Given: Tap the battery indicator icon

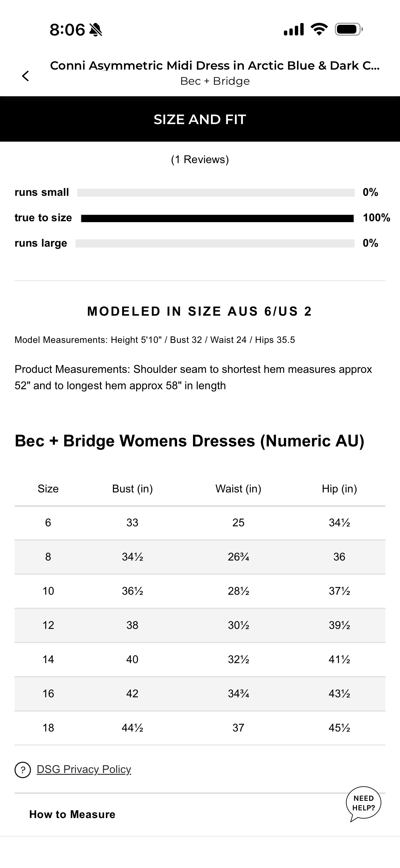Looking at the screenshot, I should click(x=349, y=29).
